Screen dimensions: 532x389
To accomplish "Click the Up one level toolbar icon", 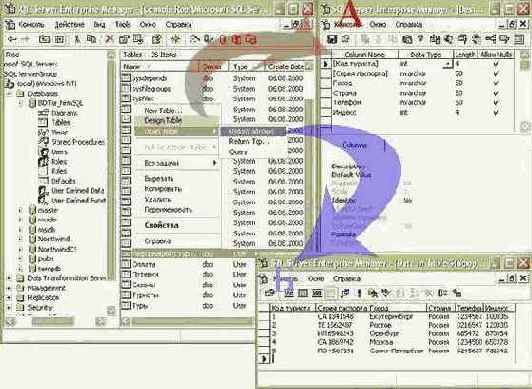I will pos(44,39).
